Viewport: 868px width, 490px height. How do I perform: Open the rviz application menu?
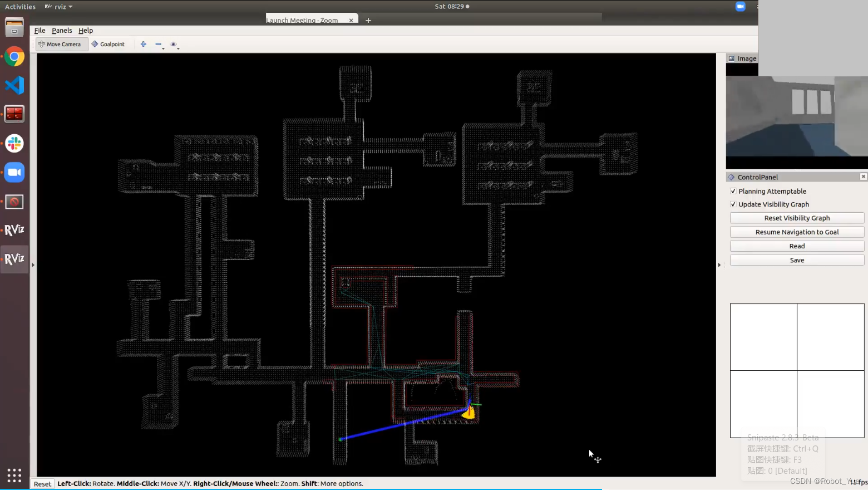(59, 7)
